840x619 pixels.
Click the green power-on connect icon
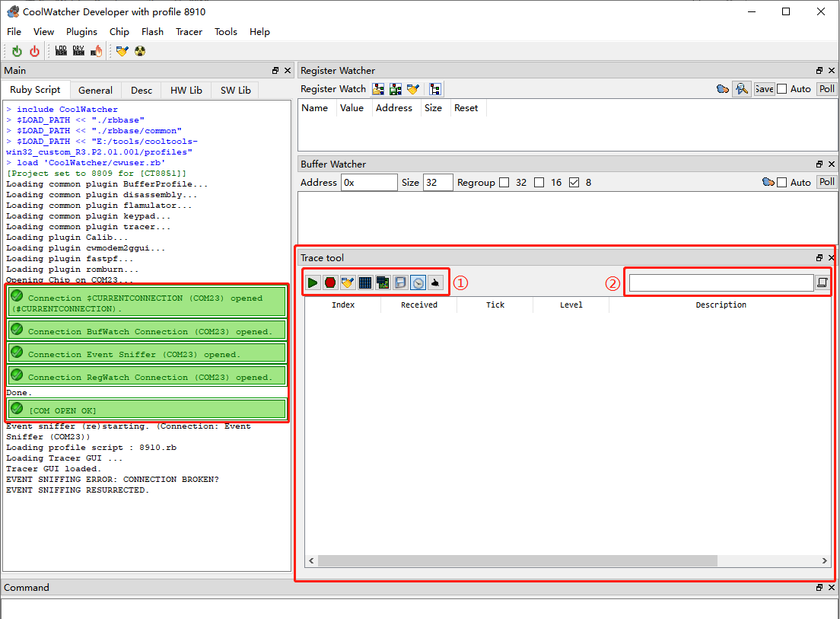(17, 51)
